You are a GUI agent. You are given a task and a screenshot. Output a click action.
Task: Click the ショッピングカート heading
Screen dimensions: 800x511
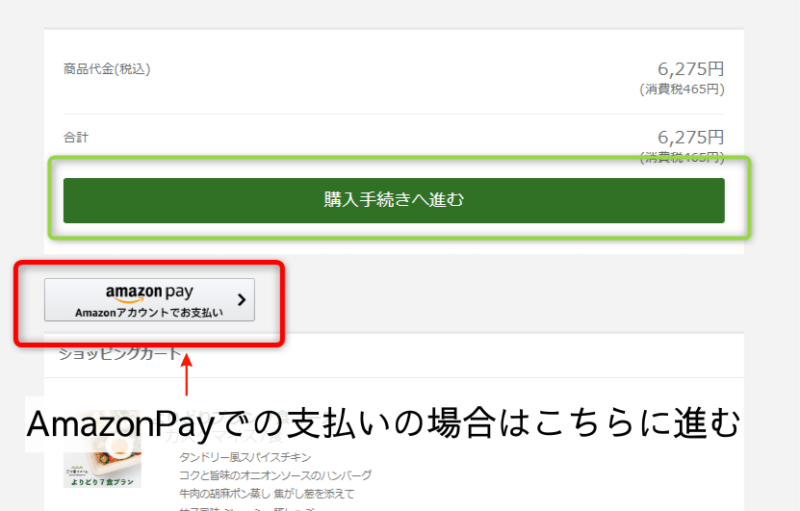[x=120, y=353]
